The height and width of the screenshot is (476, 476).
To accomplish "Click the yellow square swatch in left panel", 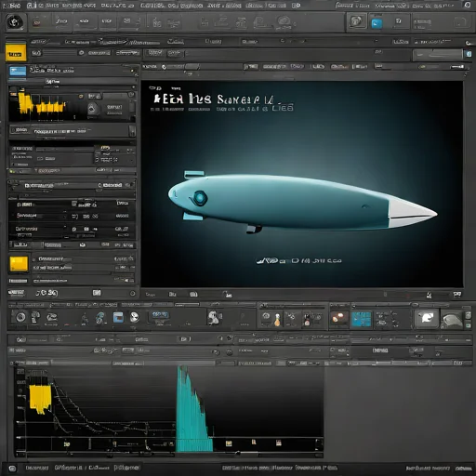I will click(19, 264).
